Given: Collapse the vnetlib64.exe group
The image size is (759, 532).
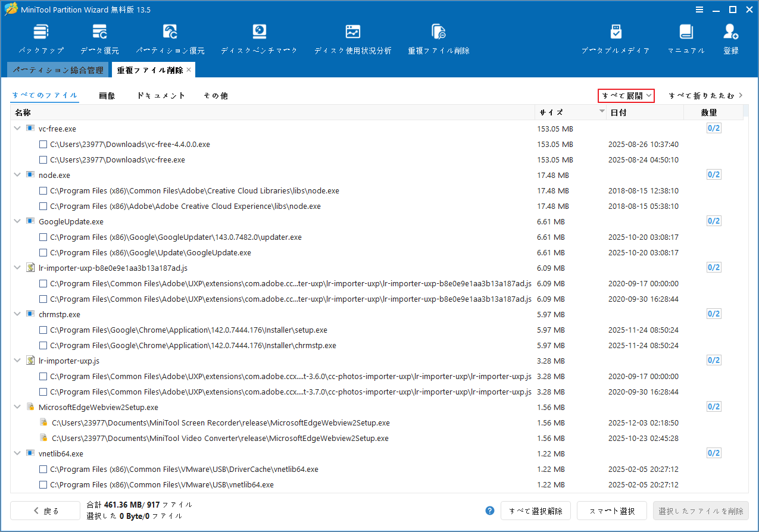Looking at the screenshot, I should pos(17,453).
